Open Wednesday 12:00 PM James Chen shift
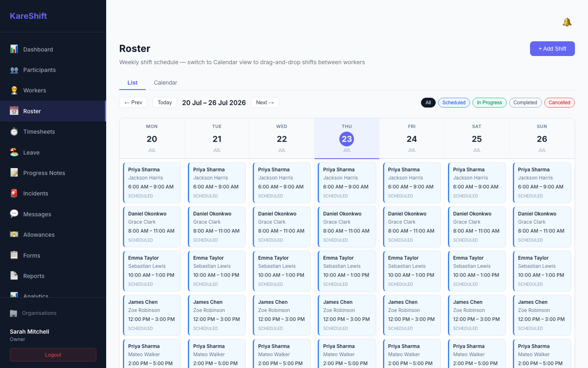The width and height of the screenshot is (588, 368). 282,315
